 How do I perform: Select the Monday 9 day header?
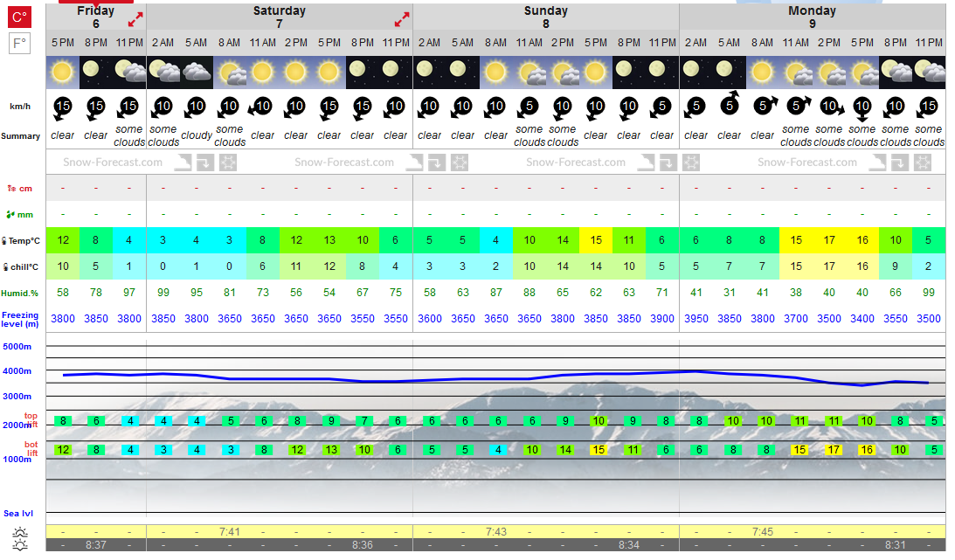(812, 17)
